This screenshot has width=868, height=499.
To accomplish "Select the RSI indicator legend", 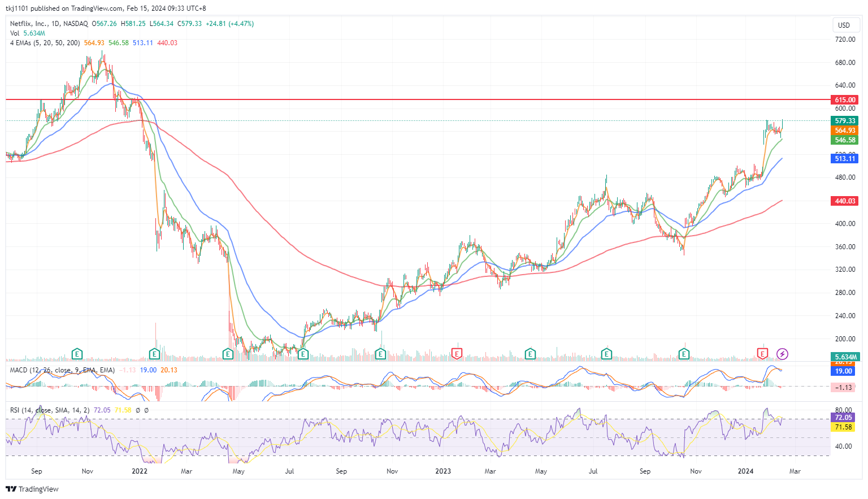I will tap(50, 410).
